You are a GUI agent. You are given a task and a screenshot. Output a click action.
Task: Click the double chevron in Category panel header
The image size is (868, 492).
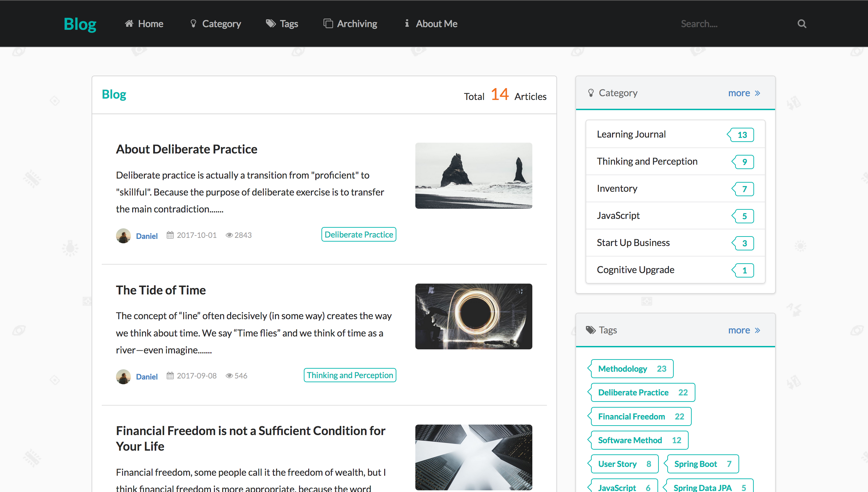click(x=757, y=93)
